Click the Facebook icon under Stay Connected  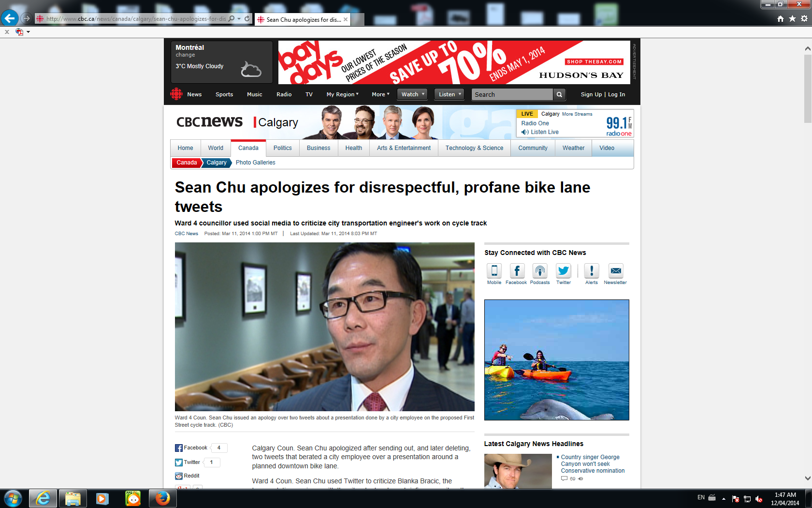pyautogui.click(x=516, y=270)
